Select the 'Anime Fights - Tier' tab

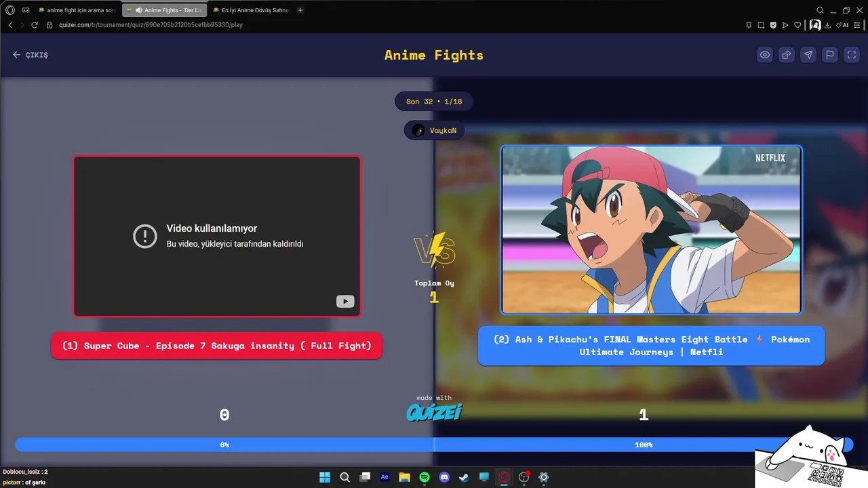tap(163, 10)
